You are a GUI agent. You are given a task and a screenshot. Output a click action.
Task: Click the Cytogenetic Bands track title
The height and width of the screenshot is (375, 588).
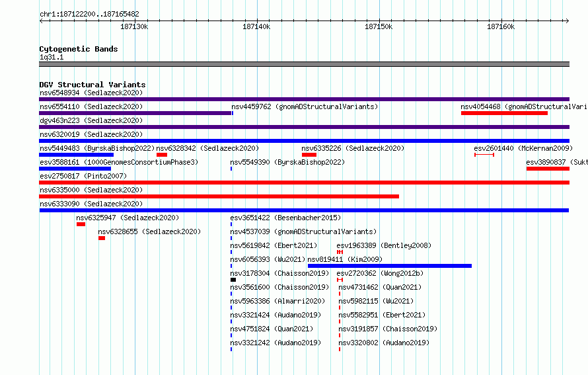pos(79,49)
